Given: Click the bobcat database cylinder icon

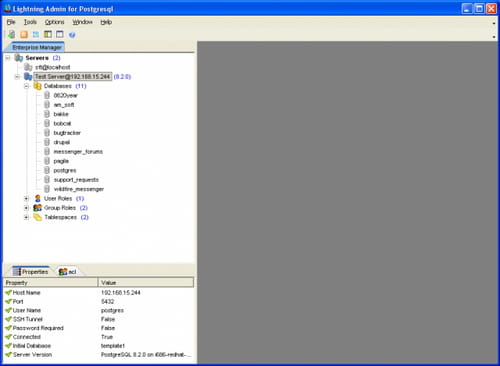Looking at the screenshot, I should tap(47, 123).
